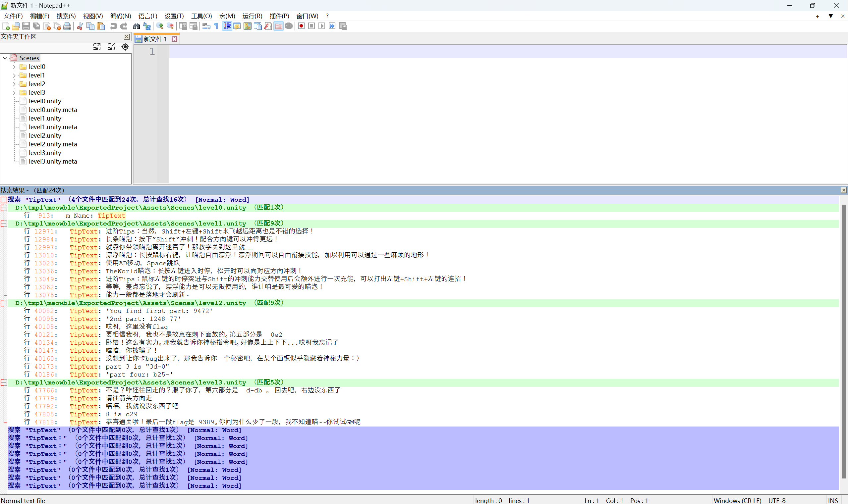Image resolution: width=848 pixels, height=504 pixels.
Task: Open the 编码(N) menu
Action: click(121, 16)
